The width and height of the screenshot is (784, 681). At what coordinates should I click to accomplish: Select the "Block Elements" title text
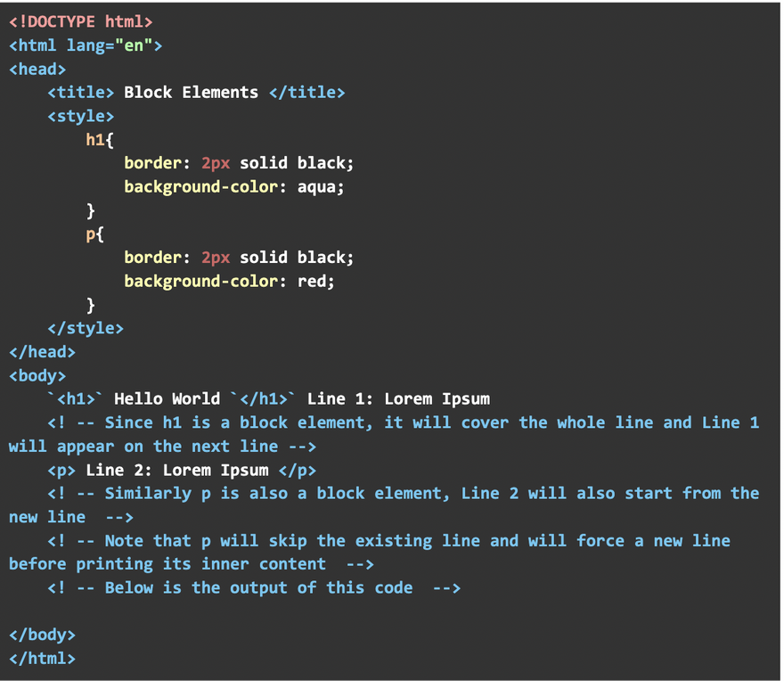(x=191, y=92)
